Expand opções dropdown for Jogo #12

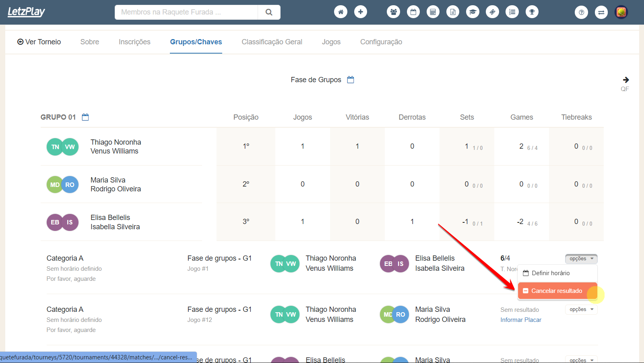tap(581, 309)
